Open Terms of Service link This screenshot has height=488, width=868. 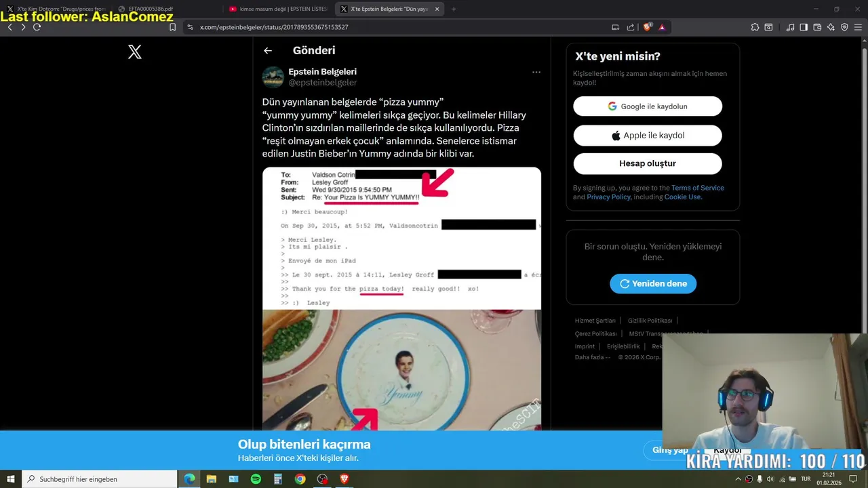pos(698,188)
